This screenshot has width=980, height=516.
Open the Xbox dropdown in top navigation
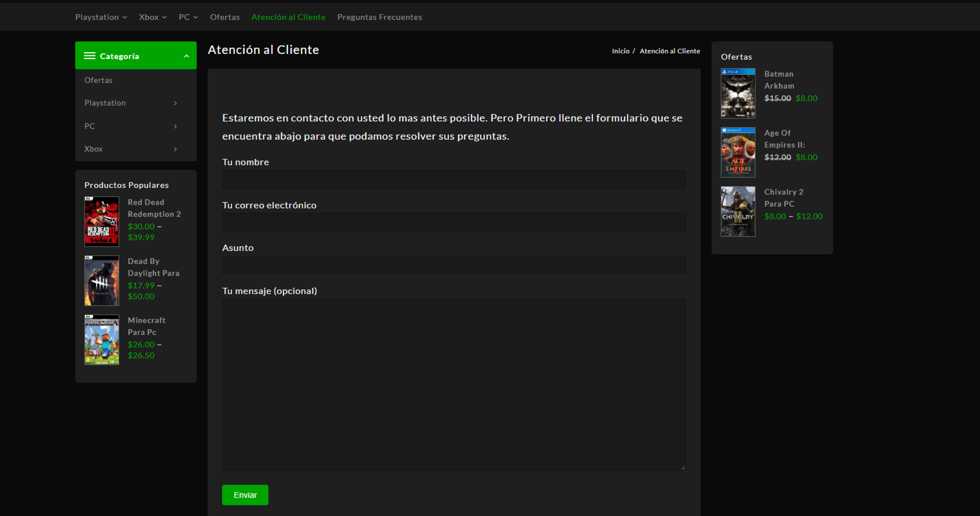click(153, 17)
